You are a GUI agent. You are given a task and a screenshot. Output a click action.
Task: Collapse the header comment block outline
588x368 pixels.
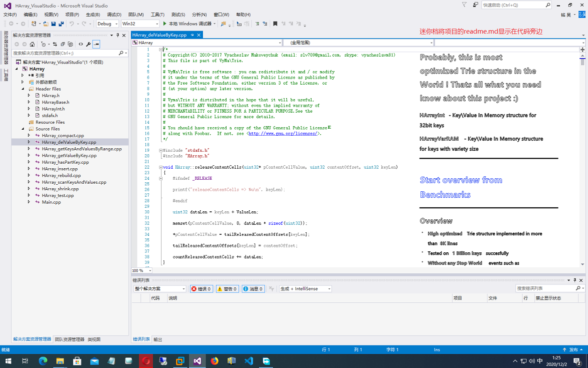tap(161, 50)
